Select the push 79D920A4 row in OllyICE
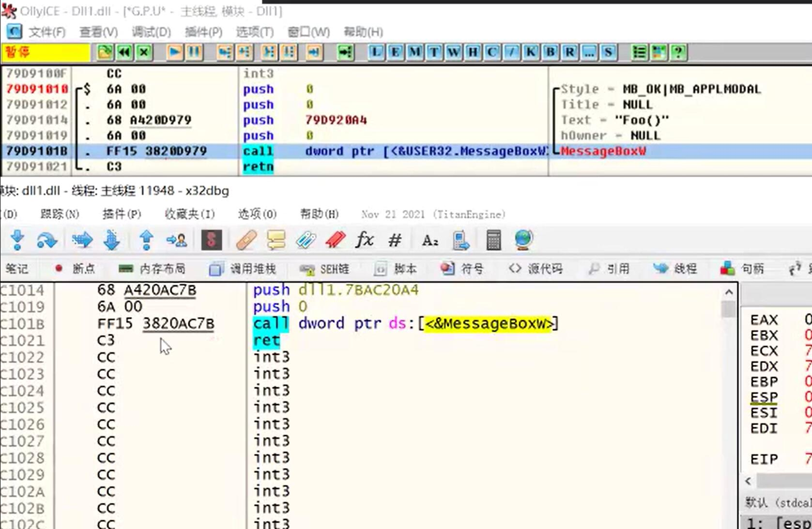The height and width of the screenshot is (529, 812). pyautogui.click(x=274, y=120)
